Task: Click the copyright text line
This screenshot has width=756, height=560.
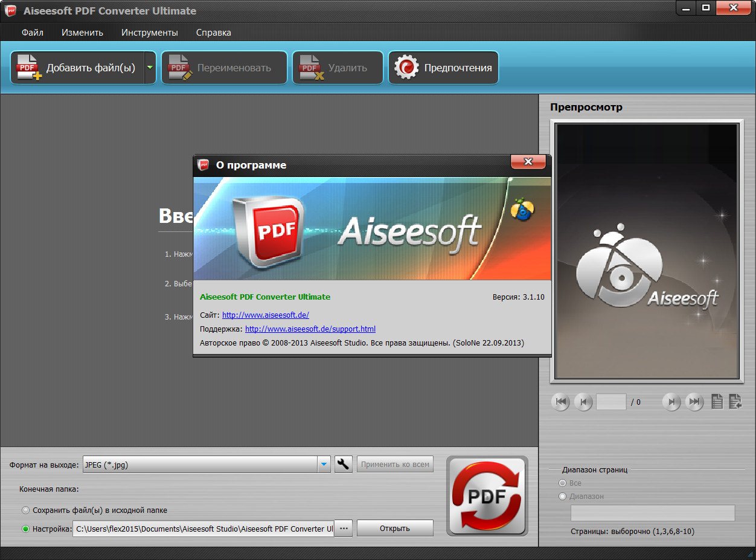Action: (x=362, y=343)
